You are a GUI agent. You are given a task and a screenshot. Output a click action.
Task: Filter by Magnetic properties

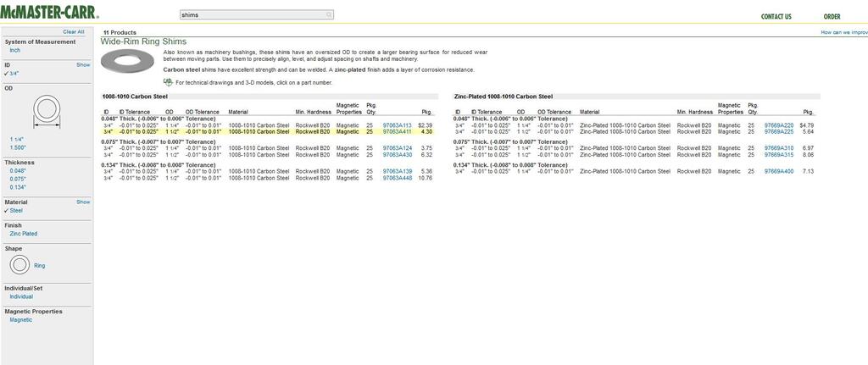pyautogui.click(x=21, y=319)
